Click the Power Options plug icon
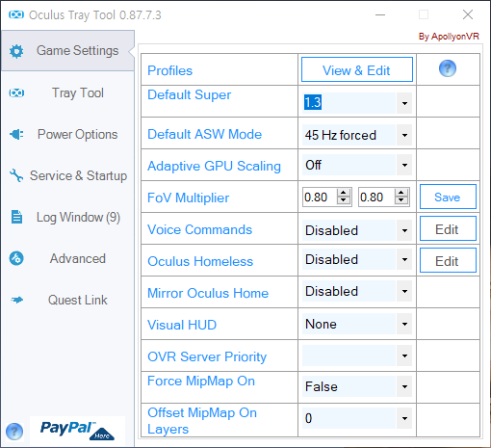The height and width of the screenshot is (448, 491). click(16, 134)
